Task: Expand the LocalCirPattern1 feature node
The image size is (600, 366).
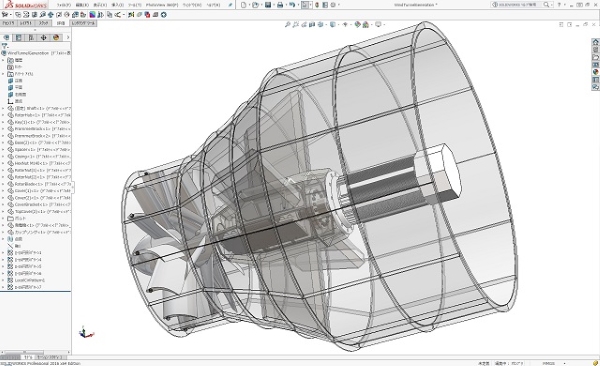Action: point(3,280)
